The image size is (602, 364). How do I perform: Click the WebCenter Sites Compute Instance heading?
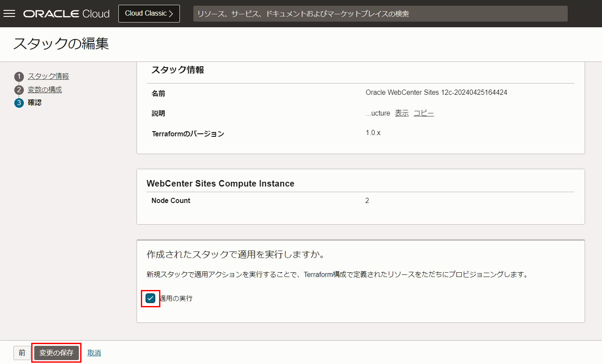point(221,184)
